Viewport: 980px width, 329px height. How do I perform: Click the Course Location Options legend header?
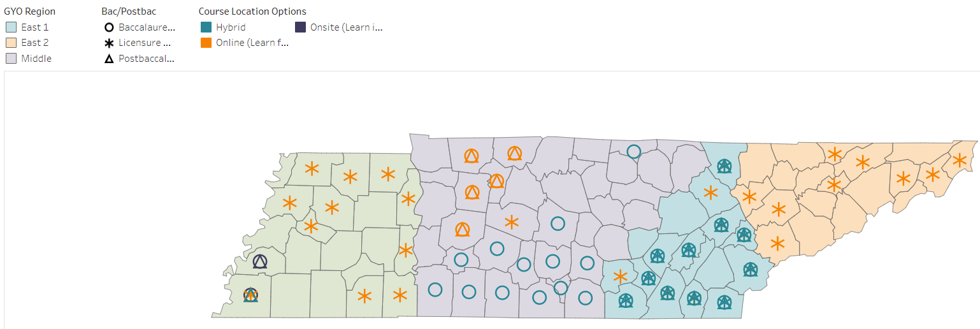(x=252, y=11)
